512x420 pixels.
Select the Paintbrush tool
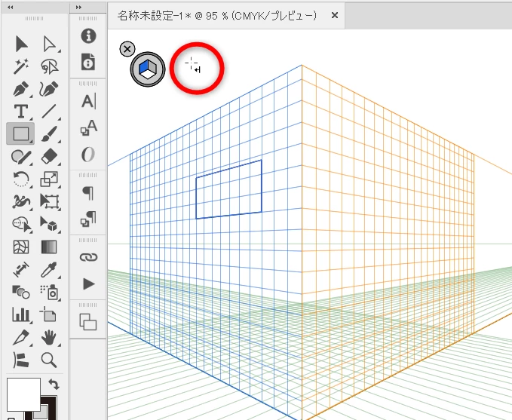click(x=49, y=133)
